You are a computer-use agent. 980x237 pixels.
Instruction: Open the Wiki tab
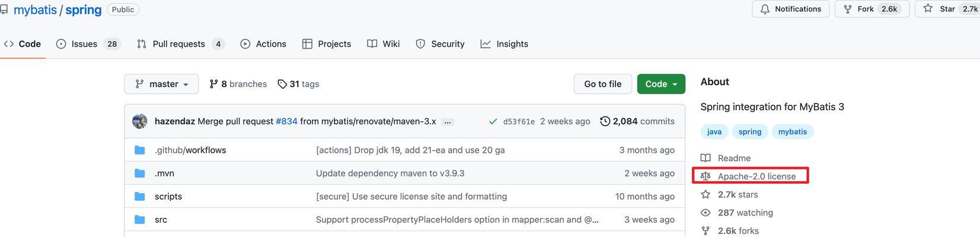pos(384,44)
